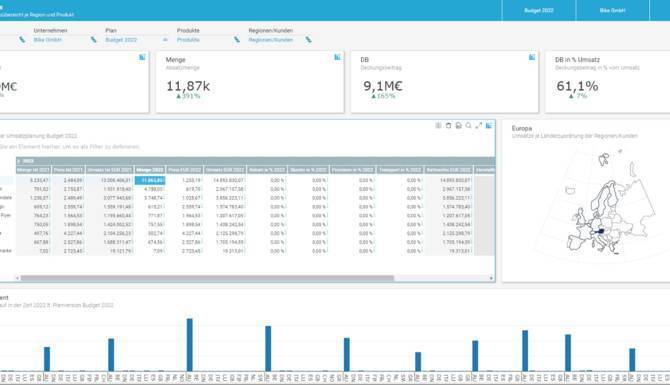Click the highlighted Menge 2022 cell in first row

tap(150, 180)
